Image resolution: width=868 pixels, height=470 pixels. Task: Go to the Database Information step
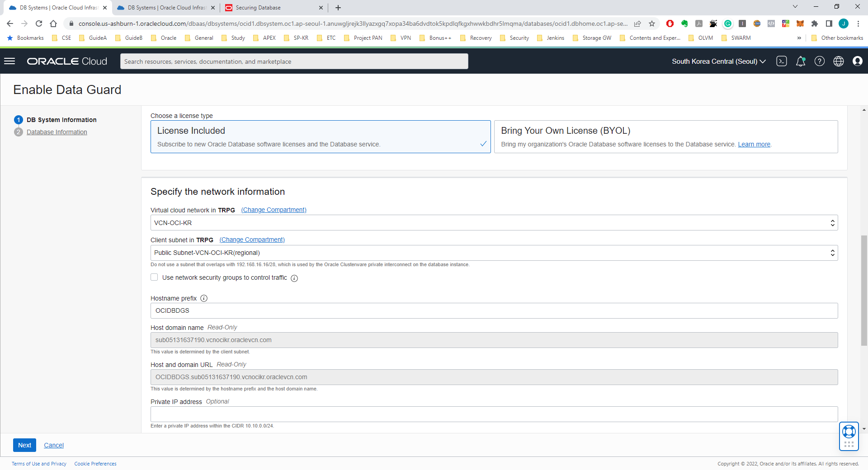(57, 132)
